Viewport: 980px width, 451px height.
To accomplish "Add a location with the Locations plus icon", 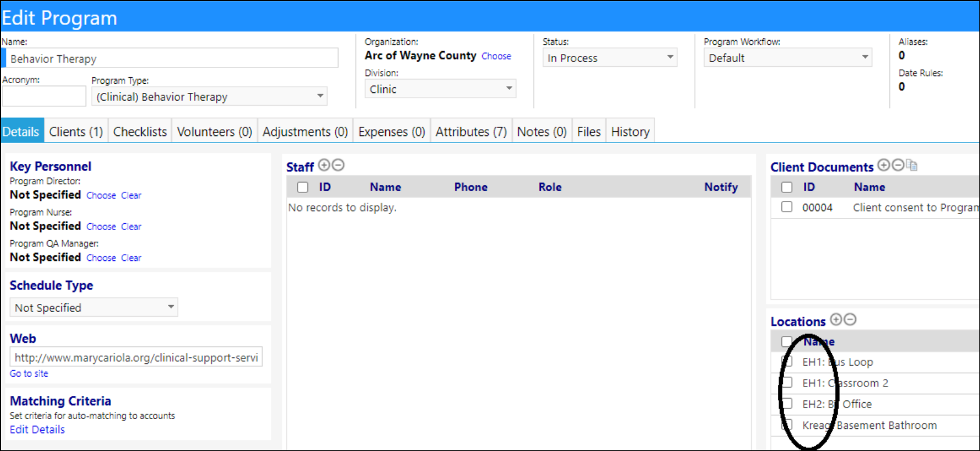I will tap(836, 319).
